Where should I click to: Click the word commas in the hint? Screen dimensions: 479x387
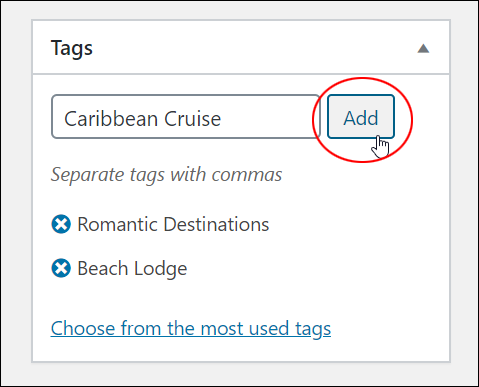point(247,175)
